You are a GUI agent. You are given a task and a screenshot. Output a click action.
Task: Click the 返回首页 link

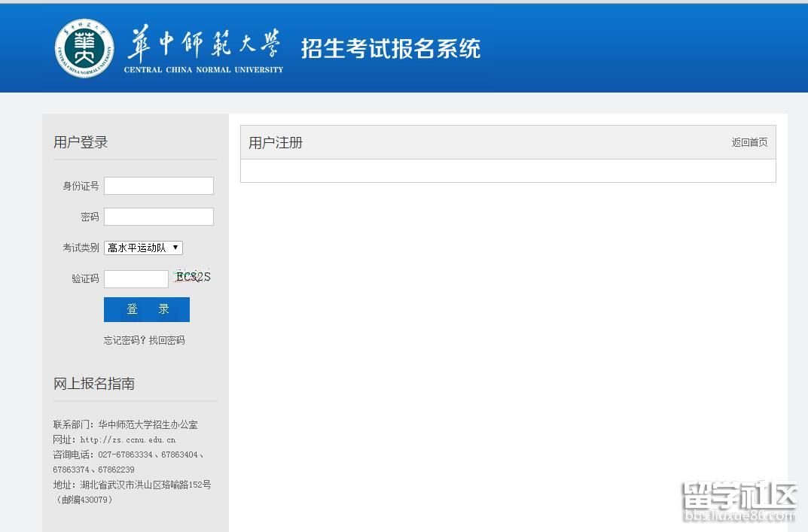point(749,142)
